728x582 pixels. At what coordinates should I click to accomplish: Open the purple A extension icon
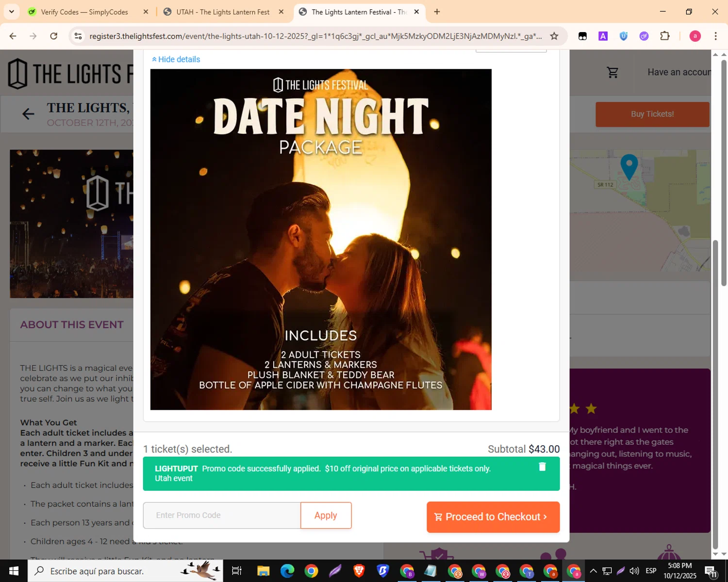[x=603, y=36]
